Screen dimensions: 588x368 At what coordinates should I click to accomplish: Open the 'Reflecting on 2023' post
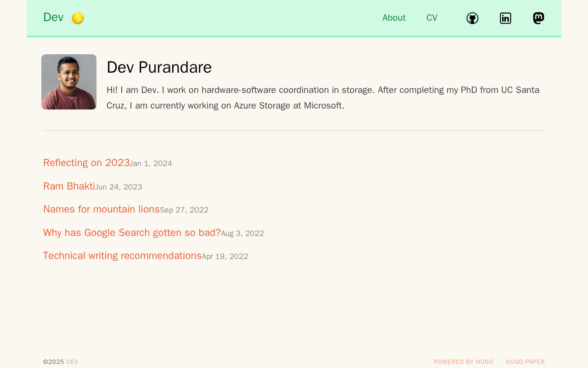[86, 163]
